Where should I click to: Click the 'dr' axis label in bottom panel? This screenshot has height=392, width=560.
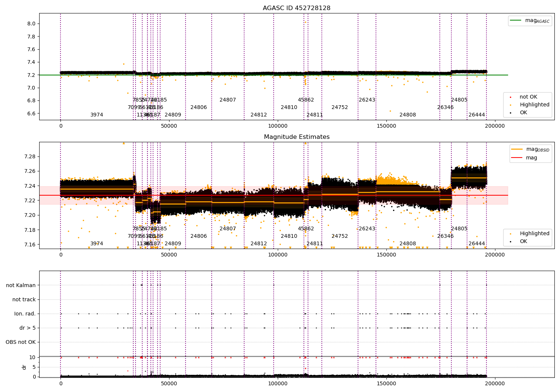24,367
